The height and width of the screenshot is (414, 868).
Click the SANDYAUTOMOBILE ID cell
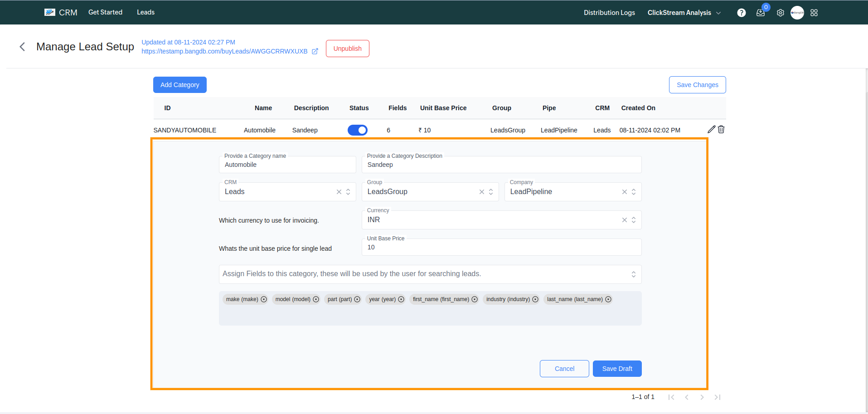pyautogui.click(x=185, y=130)
